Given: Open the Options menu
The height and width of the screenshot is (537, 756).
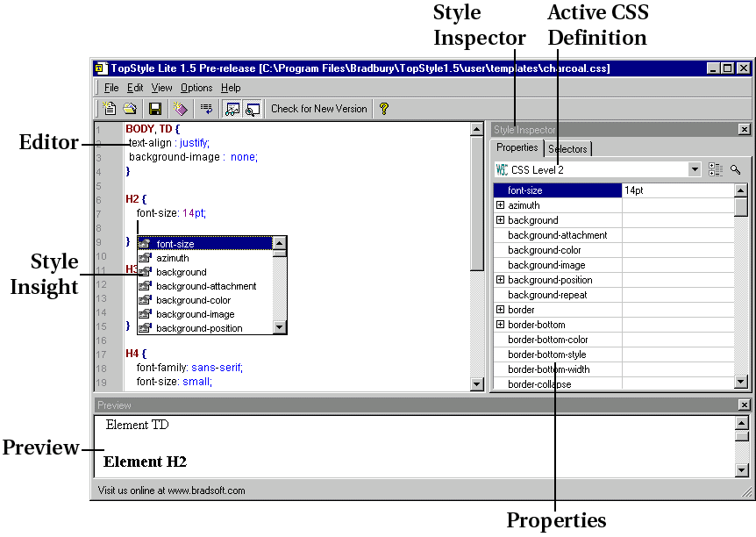Looking at the screenshot, I should 196,88.
